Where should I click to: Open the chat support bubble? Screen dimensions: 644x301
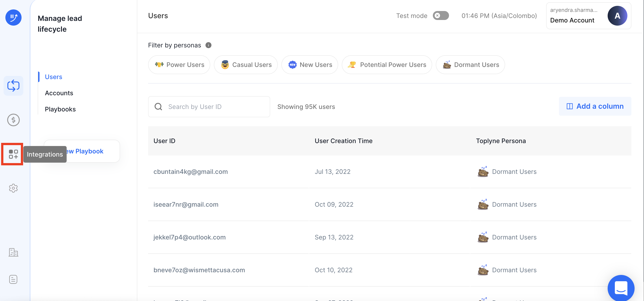621,288
